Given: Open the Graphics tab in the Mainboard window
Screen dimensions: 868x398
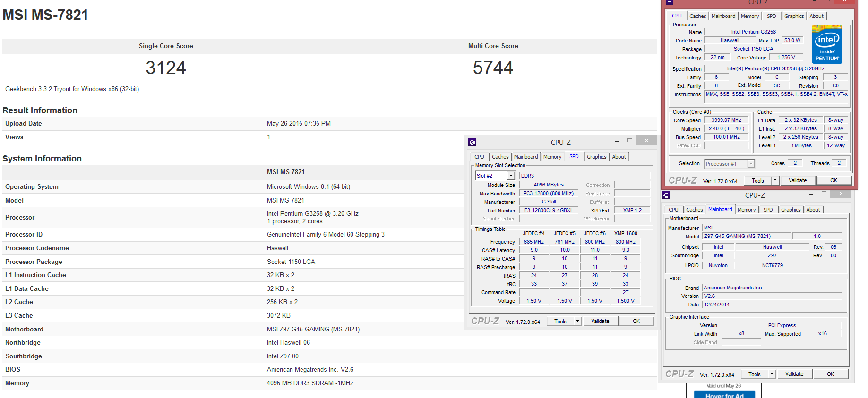Looking at the screenshot, I should (x=791, y=210).
